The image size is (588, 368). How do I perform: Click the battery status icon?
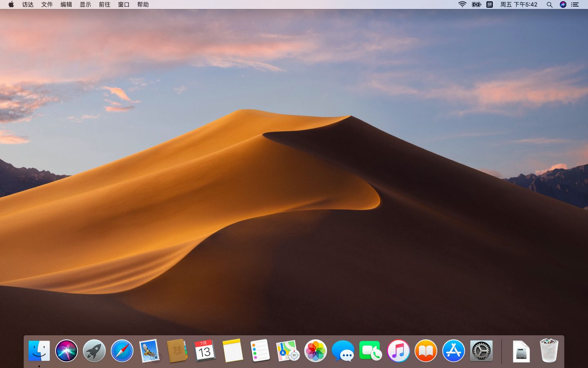(477, 4)
